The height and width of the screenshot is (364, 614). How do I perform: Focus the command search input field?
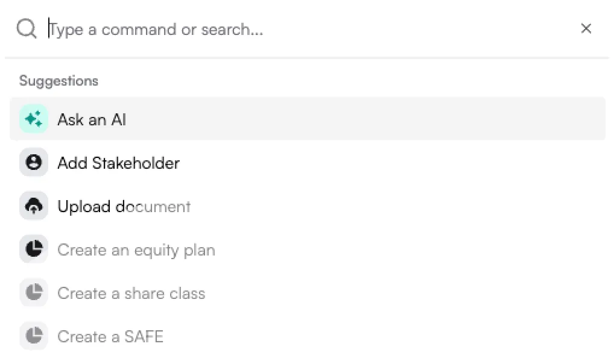(x=302, y=29)
